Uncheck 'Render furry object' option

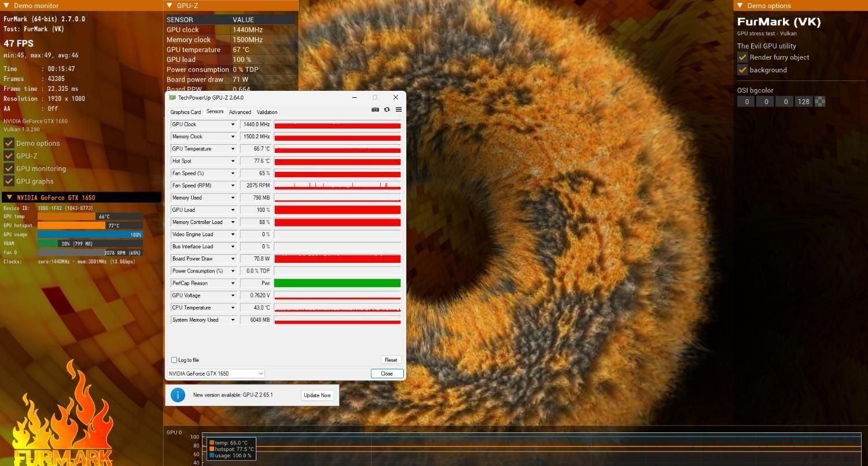point(742,57)
